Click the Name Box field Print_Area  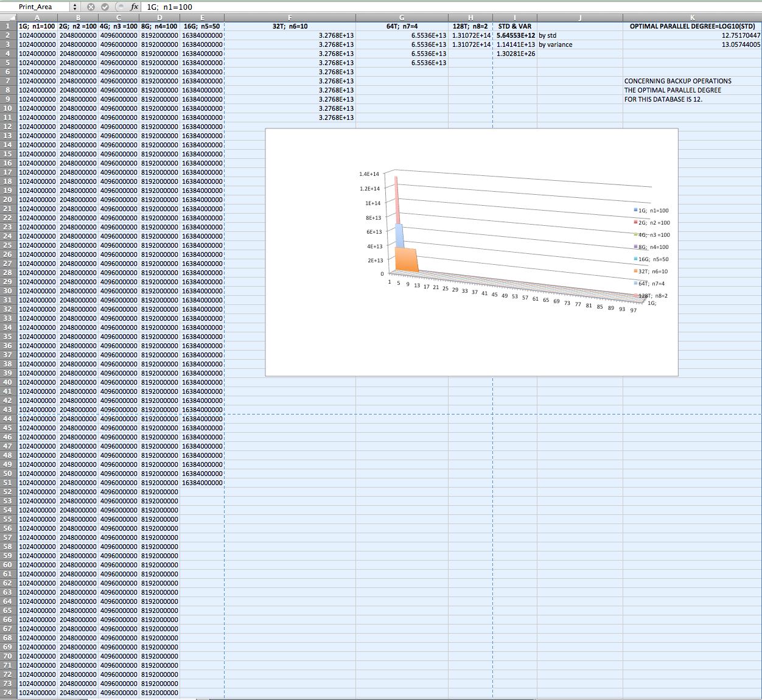pos(36,7)
